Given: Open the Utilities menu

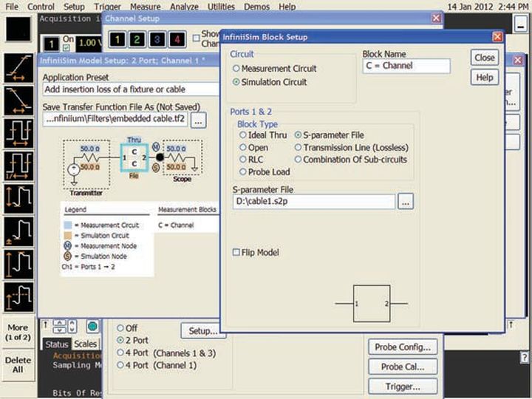Looking at the screenshot, I should (221, 7).
